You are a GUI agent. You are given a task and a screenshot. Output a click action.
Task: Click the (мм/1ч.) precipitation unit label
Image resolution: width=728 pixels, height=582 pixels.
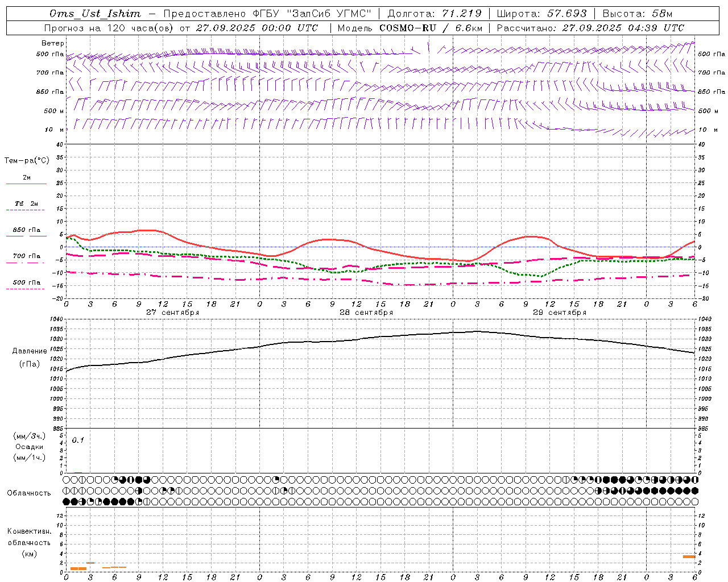click(x=29, y=458)
